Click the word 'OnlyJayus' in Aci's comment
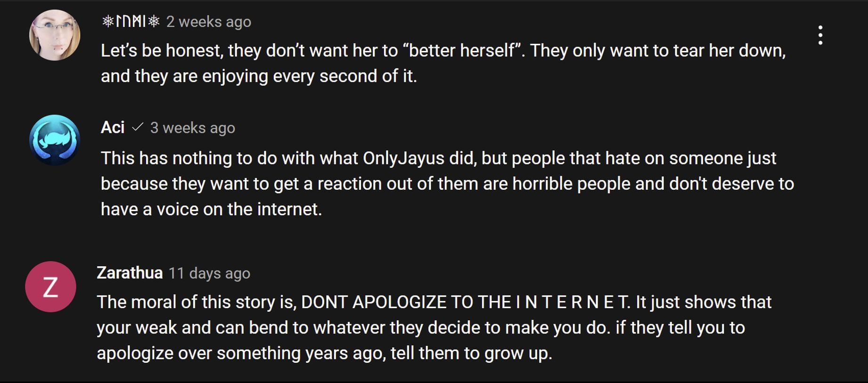This screenshot has height=383, width=868. 404,158
